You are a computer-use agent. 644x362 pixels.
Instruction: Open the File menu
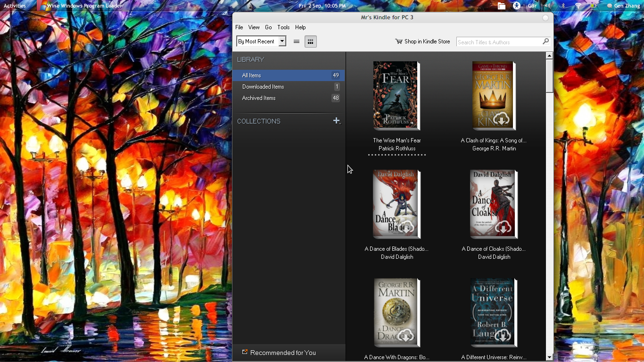pos(239,27)
